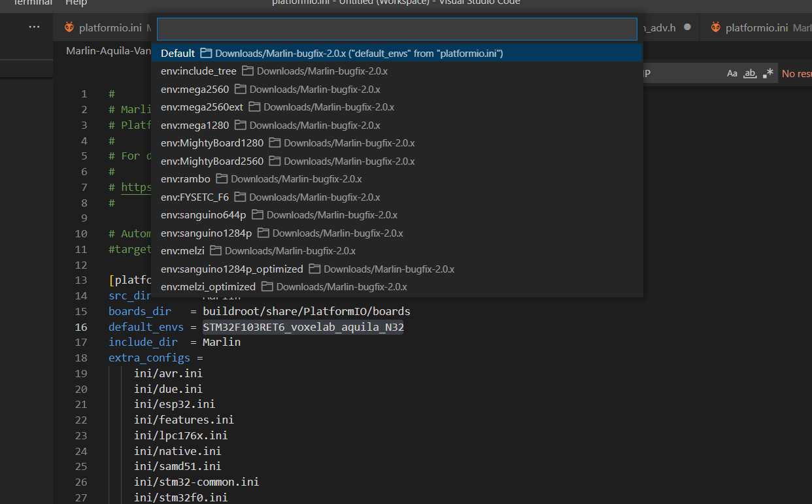Viewport: 812px width, 504px height.
Task: Click folder icon in env:MightyBoard2560 row
Action: (275, 161)
